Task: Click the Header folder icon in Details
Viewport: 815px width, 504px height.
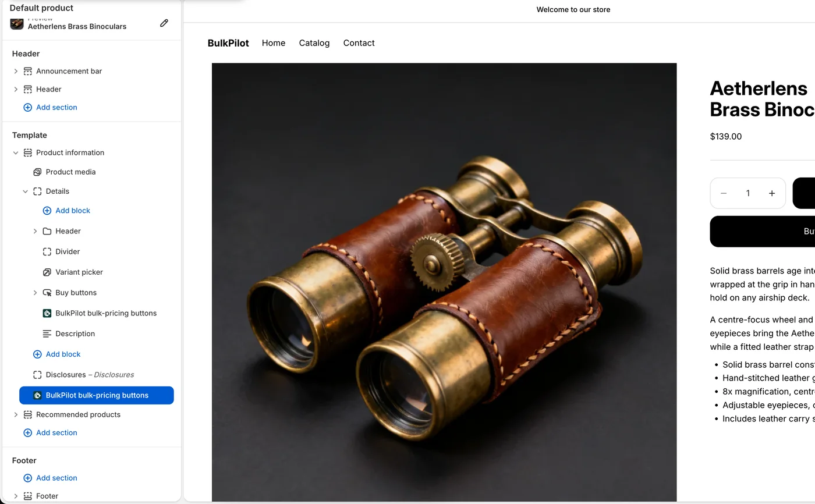Action: [x=47, y=231]
